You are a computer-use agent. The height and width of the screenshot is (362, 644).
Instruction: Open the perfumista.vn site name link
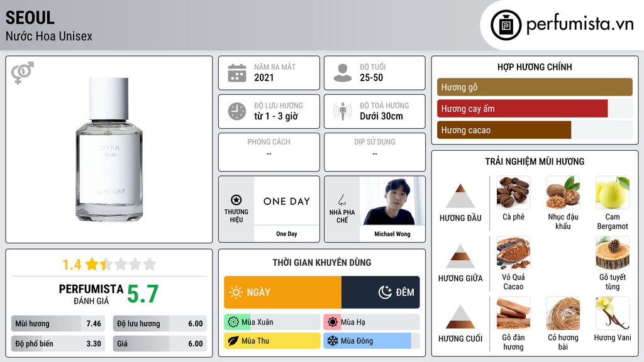pos(580,24)
